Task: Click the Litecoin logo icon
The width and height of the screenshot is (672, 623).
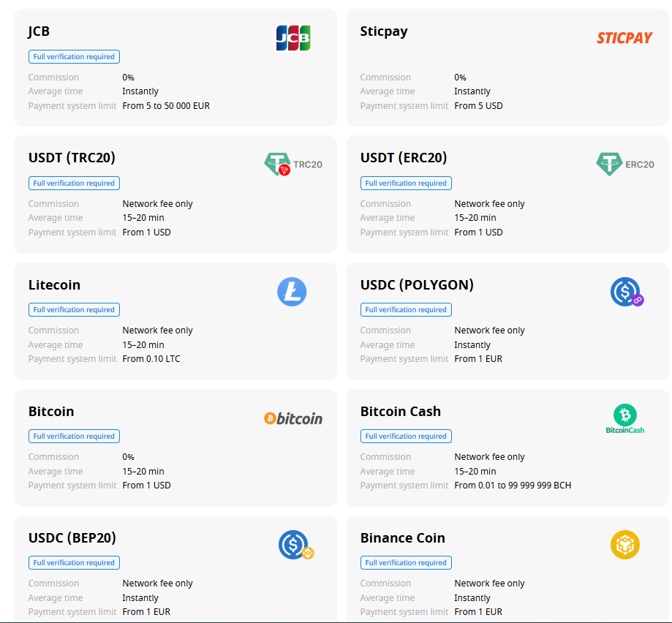Action: (292, 292)
